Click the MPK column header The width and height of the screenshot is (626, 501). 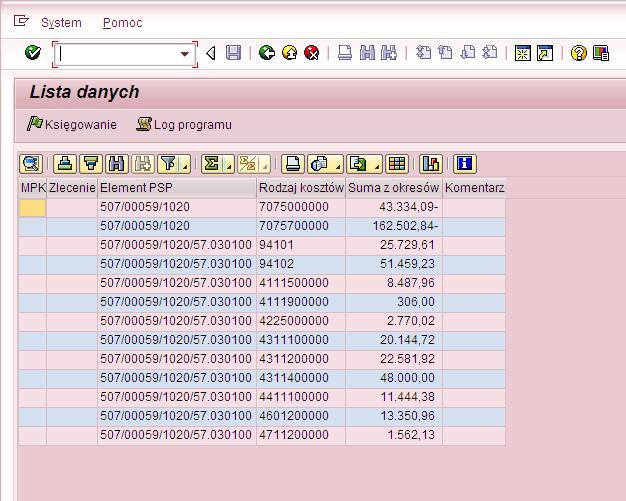pyautogui.click(x=33, y=188)
